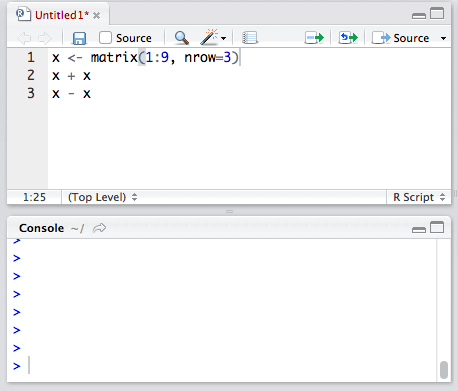Screen dimensions: 458x391
Task: Minimize the source editor pane
Action: [419, 16]
